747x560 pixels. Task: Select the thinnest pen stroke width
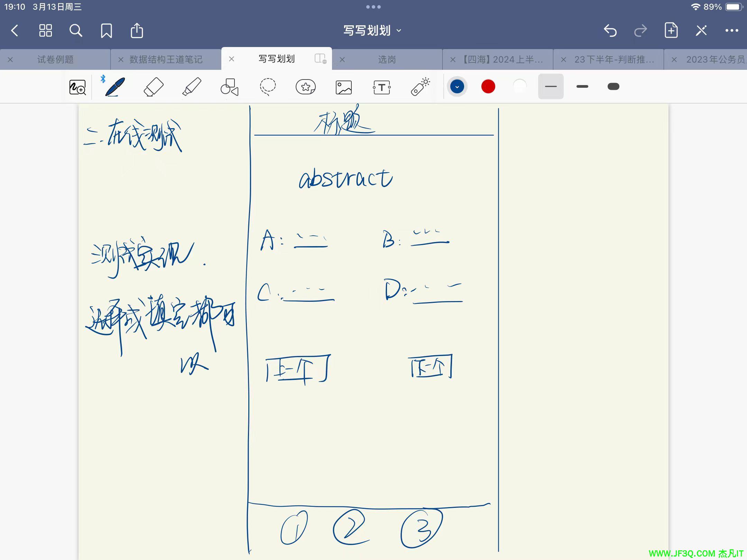click(551, 86)
